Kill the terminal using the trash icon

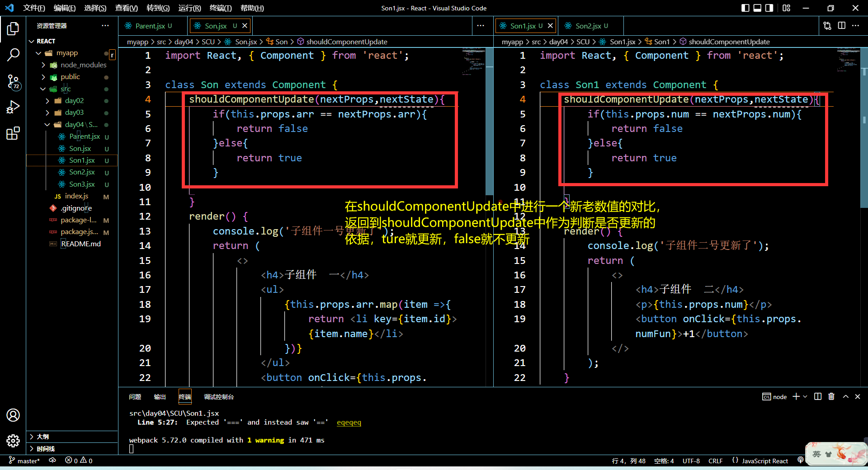pyautogui.click(x=831, y=396)
